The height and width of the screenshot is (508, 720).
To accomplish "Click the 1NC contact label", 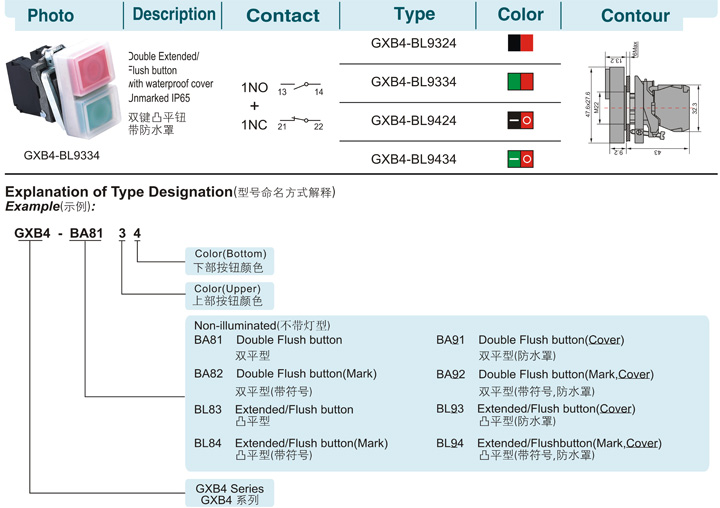I will point(254,125).
